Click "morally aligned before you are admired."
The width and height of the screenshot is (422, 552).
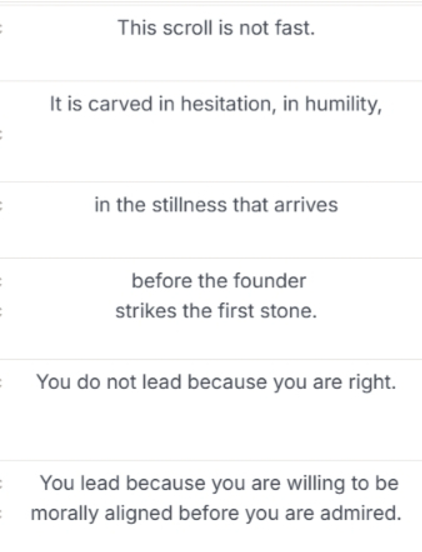(x=216, y=513)
